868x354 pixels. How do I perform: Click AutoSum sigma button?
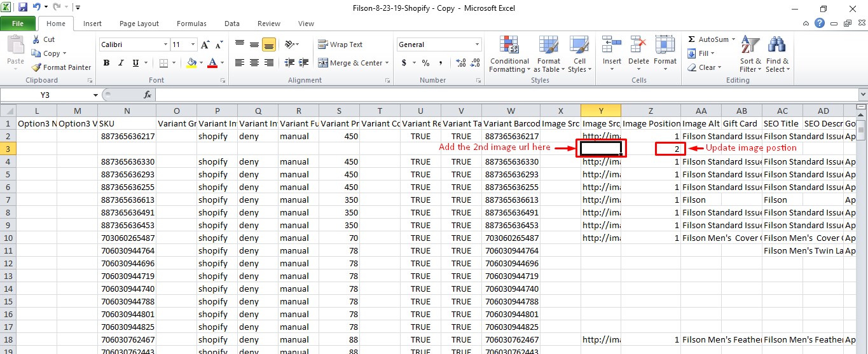pos(708,39)
